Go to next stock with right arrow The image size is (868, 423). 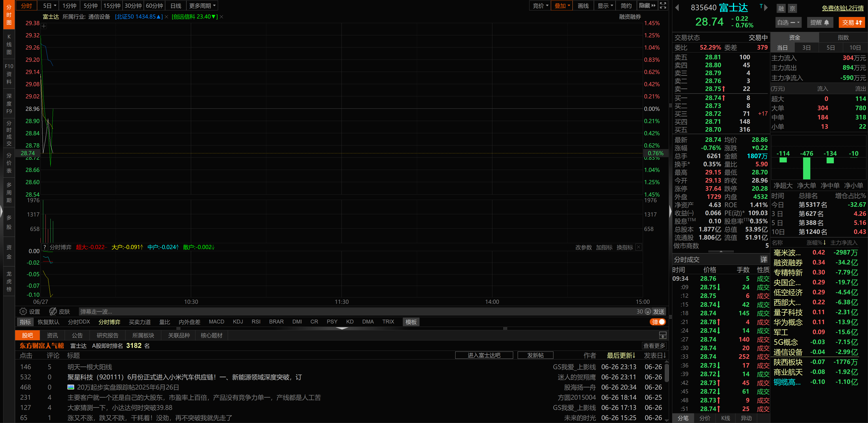[766, 8]
